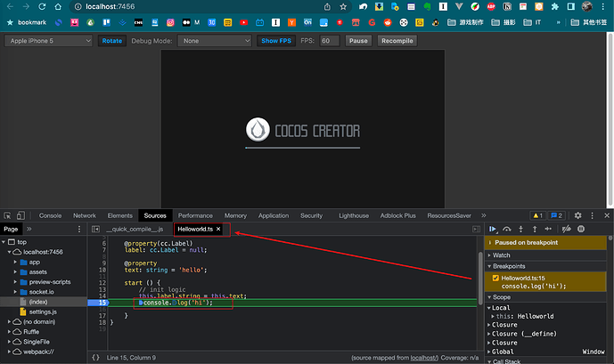
Task: Click Rotate button
Action: (x=112, y=41)
